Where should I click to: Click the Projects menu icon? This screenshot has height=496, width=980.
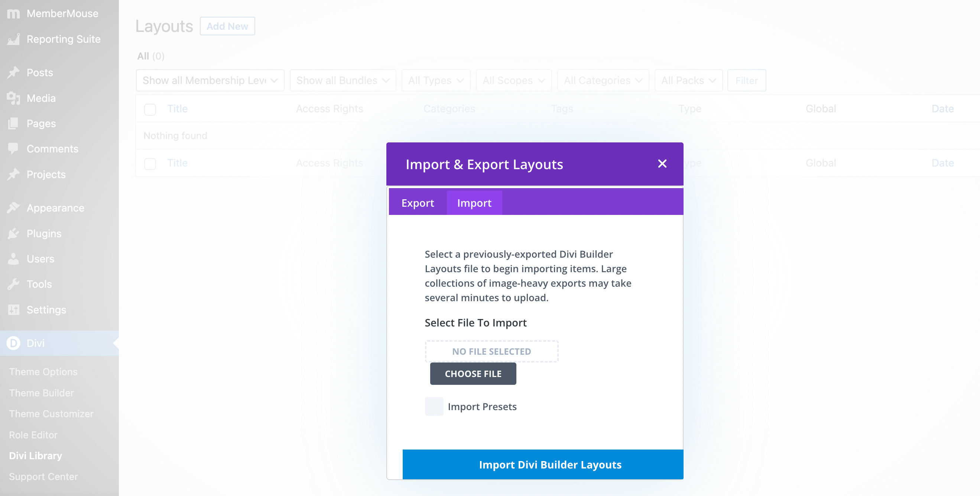(13, 174)
